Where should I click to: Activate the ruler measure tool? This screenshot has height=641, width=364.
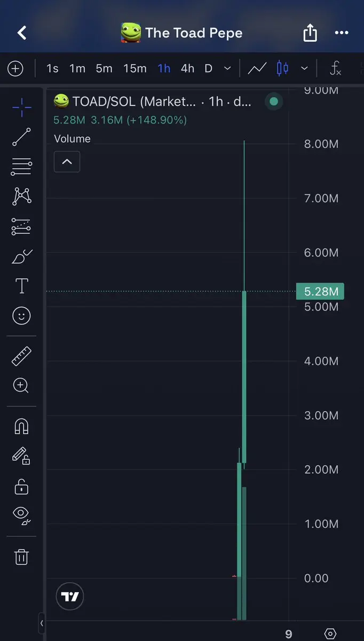21,356
